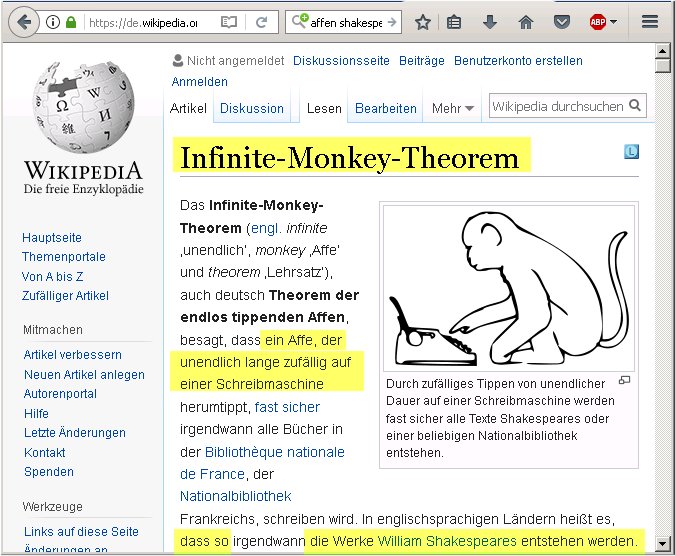Switch to the Diskussion tab
This screenshot has height=556, width=675.
click(252, 108)
